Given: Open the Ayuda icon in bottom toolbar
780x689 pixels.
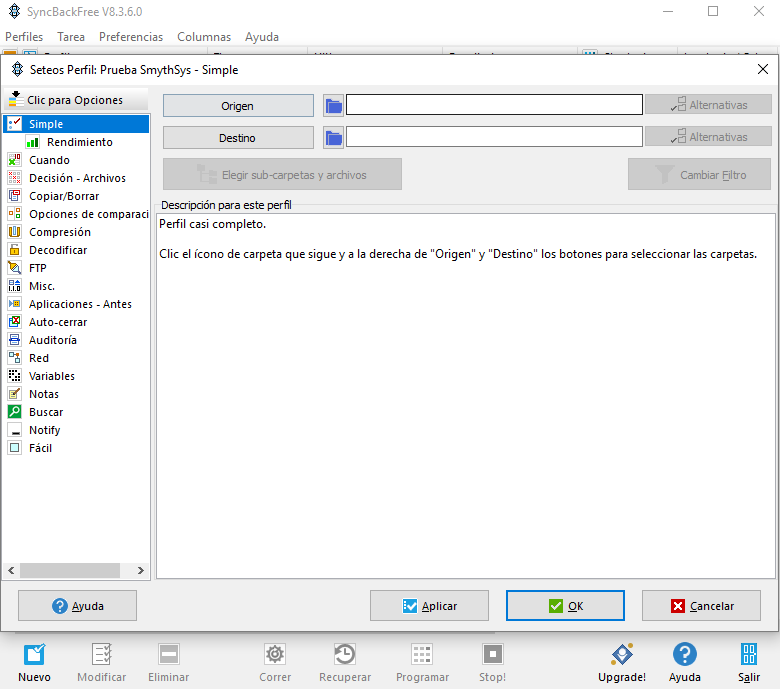Looking at the screenshot, I should click(x=684, y=662).
